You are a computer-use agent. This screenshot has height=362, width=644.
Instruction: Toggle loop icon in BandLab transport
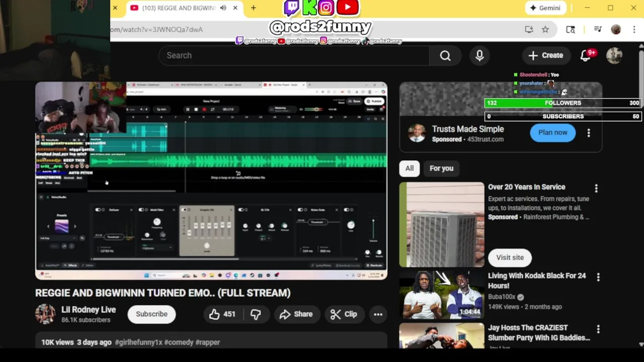pos(212,109)
